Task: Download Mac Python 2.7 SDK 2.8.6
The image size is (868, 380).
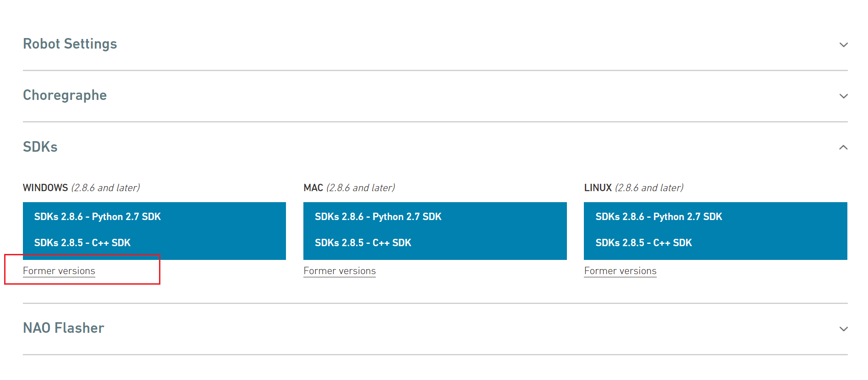Action: [378, 217]
